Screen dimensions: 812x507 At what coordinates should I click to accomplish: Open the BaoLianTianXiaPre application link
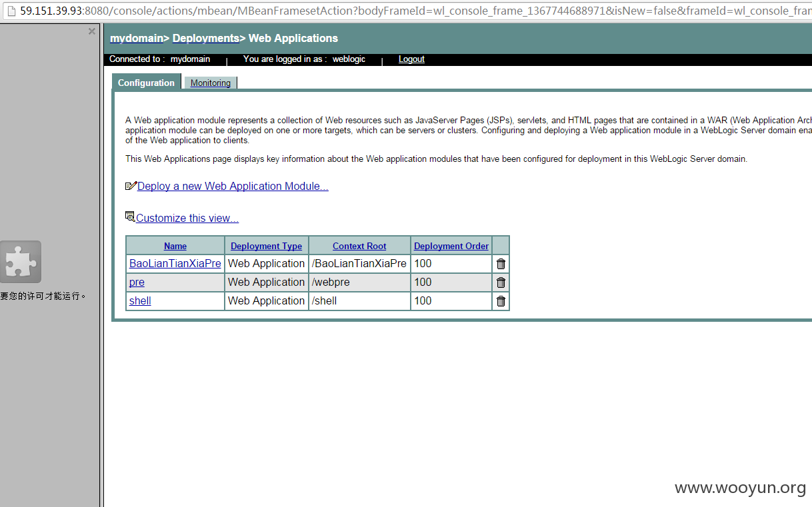pos(175,264)
